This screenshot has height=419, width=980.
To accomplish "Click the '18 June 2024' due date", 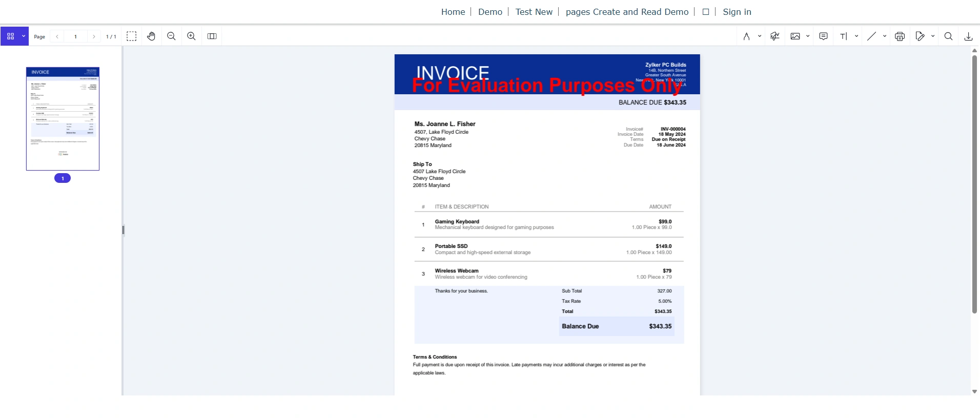I will 671,145.
